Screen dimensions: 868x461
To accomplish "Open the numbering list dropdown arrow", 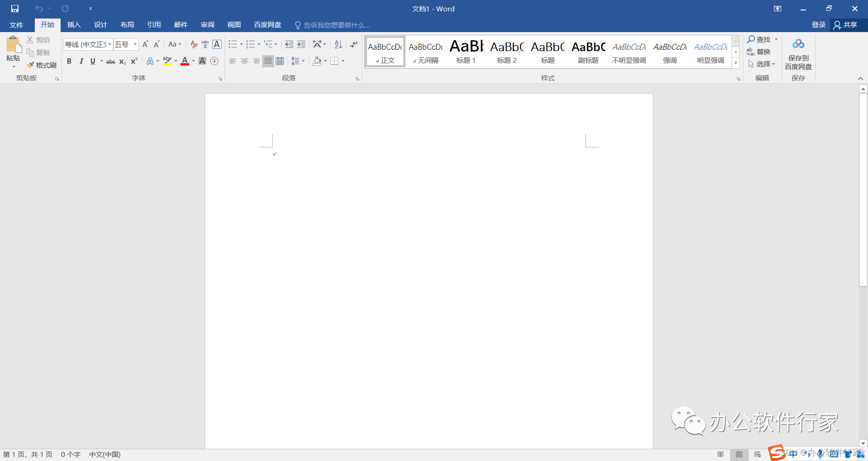I will (259, 44).
